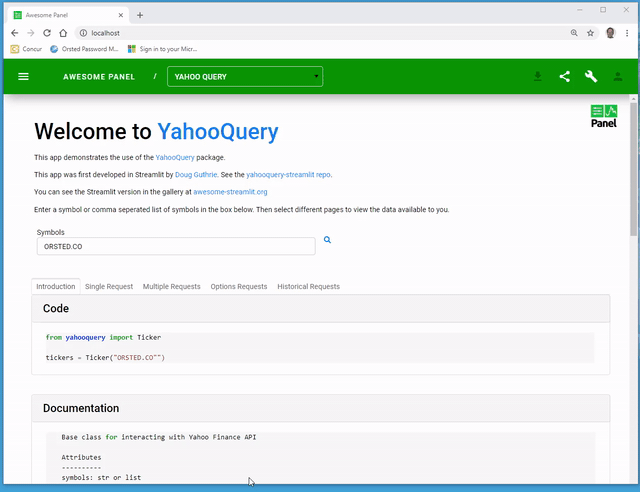Click the Documentation section header
This screenshot has width=640, height=492.
[x=321, y=408]
